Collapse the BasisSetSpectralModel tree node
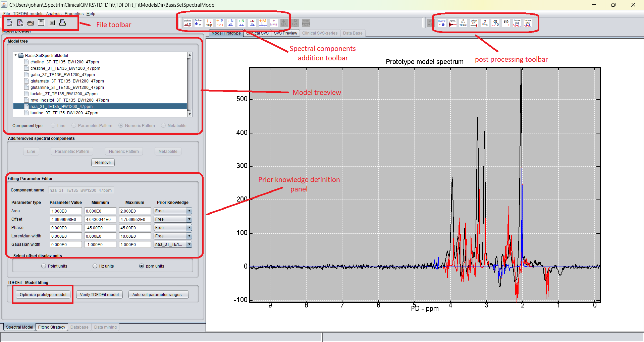Viewport: 644px width, 342px height. 15,55
